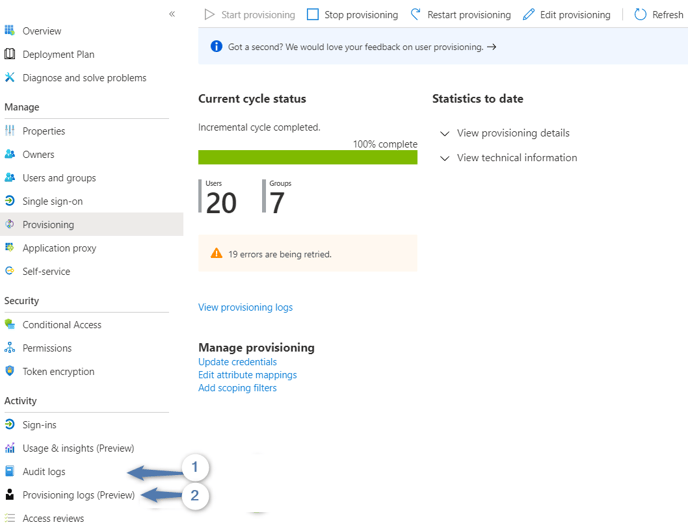
Task: Open Provisioning logs (Preview) menu item
Action: (78, 495)
